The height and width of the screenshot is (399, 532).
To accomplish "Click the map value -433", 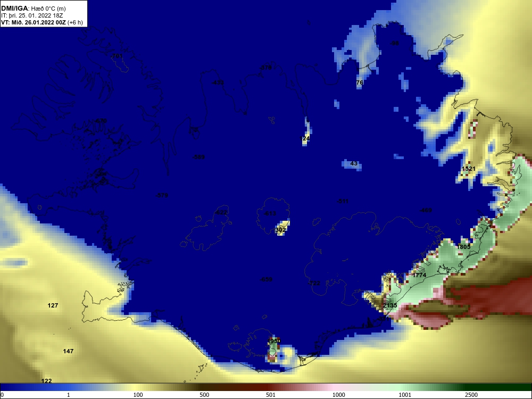I will (x=218, y=82).
